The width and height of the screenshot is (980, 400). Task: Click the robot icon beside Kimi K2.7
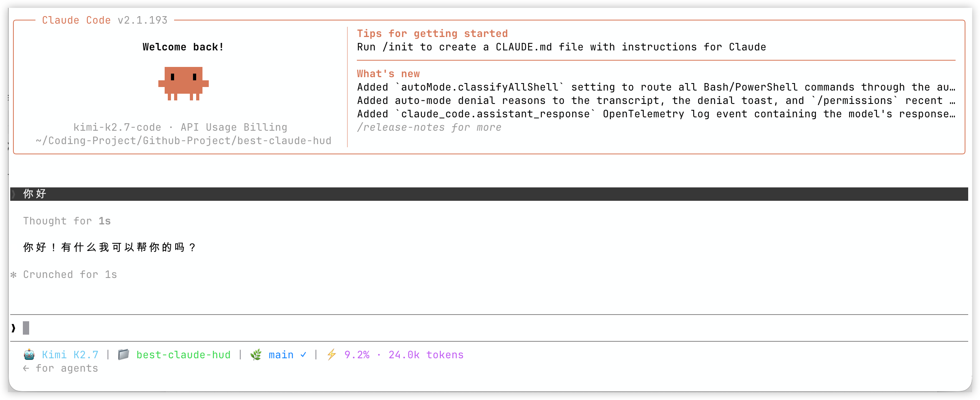tap(29, 355)
